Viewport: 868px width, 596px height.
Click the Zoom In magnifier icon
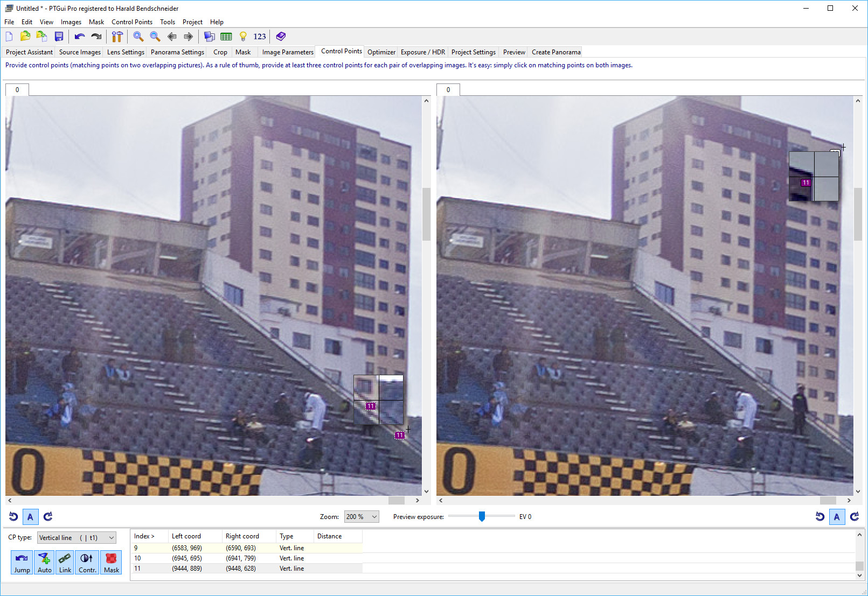[x=138, y=37]
